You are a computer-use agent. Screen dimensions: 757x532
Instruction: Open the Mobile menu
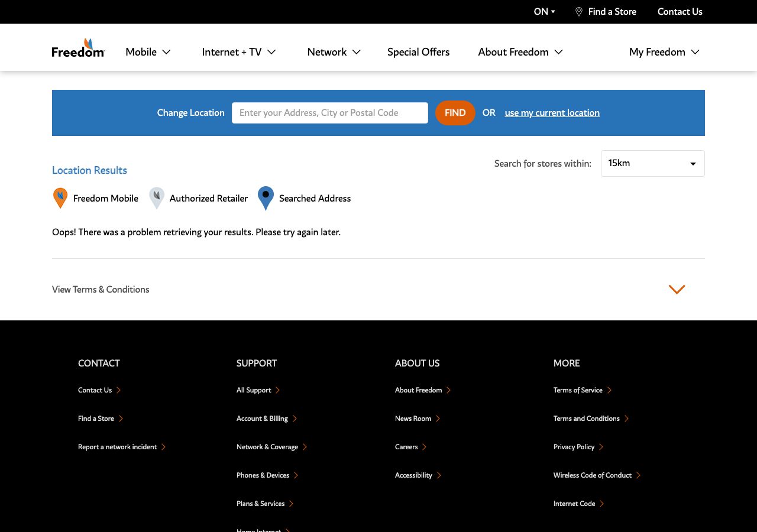148,52
